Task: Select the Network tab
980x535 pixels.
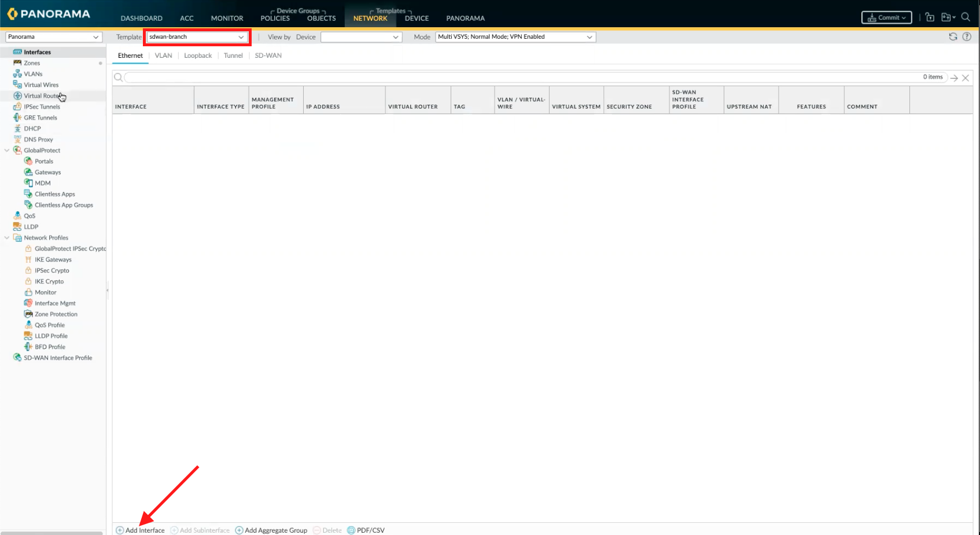Action: tap(370, 19)
